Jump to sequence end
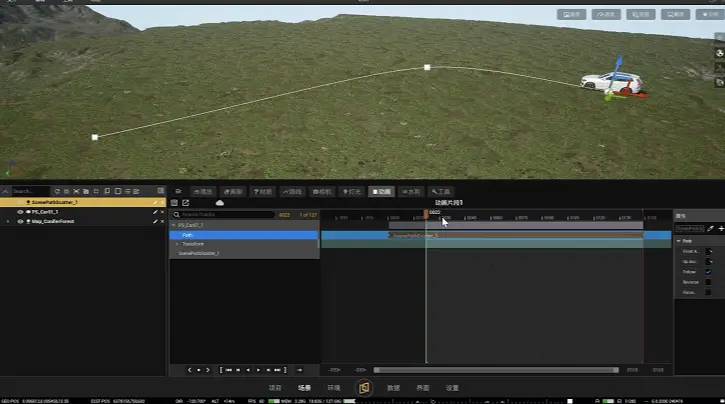Image resolution: width=725 pixels, height=404 pixels. [x=277, y=370]
